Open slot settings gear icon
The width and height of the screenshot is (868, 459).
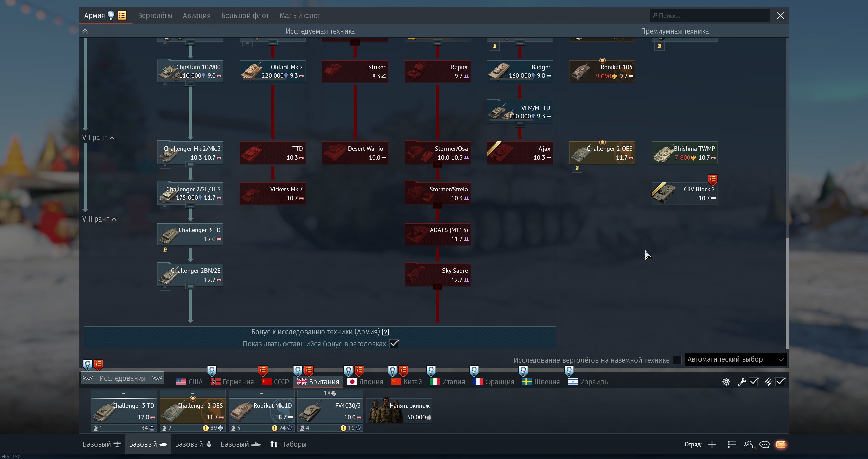click(x=726, y=382)
